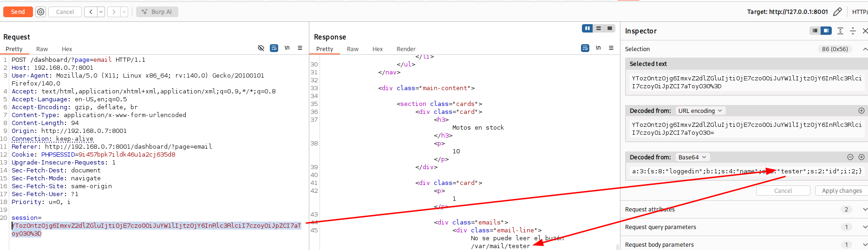868x250 pixels.
Task: Click the orange Send button
Action: (18, 12)
